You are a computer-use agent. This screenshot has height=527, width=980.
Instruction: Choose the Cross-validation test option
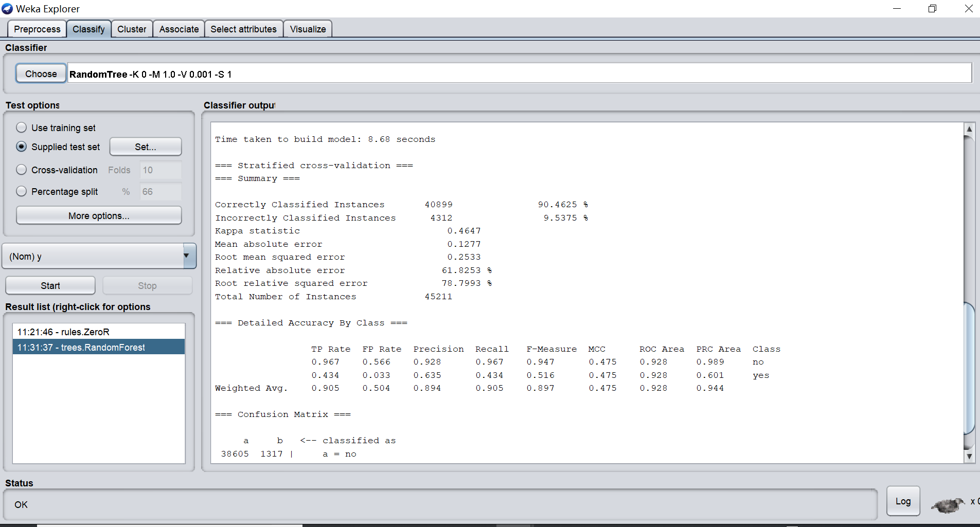point(21,170)
